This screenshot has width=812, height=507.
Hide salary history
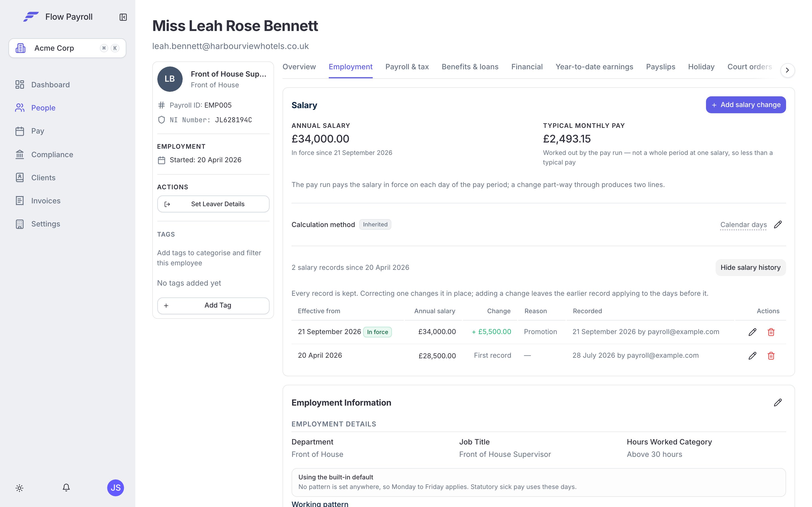[x=750, y=267]
